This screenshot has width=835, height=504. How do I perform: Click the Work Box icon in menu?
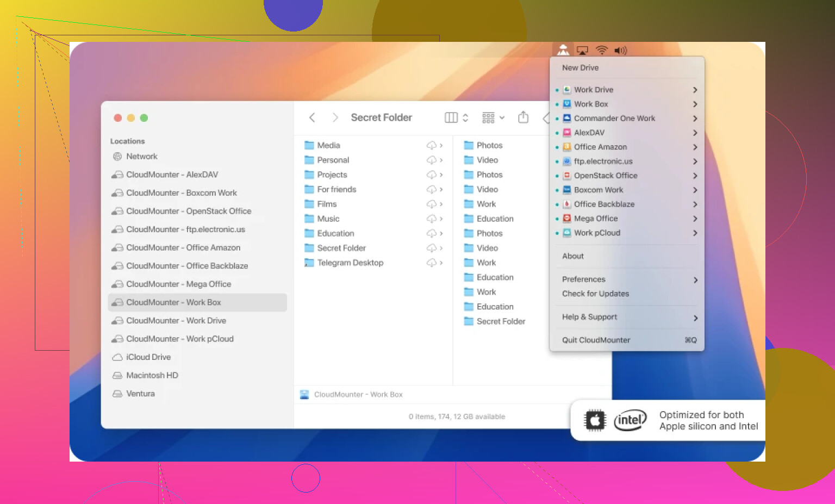[x=567, y=104]
